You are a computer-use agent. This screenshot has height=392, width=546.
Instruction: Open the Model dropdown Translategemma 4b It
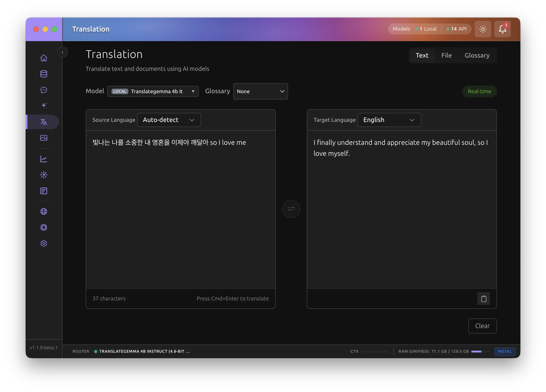tap(153, 92)
